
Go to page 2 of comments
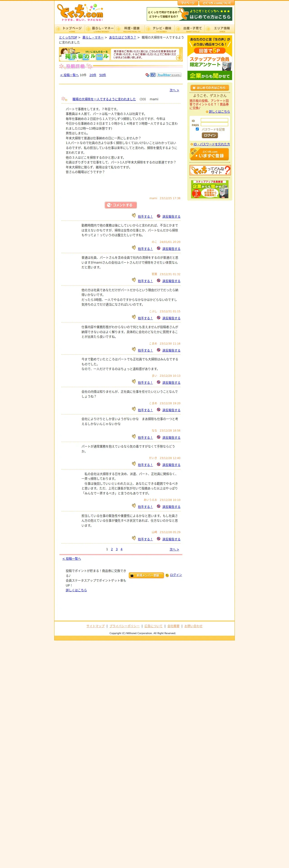coord(112,549)
